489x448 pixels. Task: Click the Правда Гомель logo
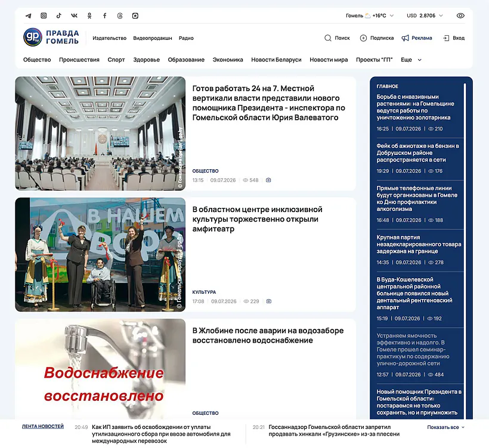point(51,37)
